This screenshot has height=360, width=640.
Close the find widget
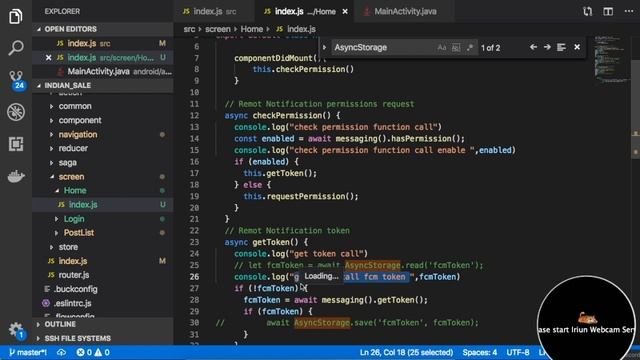[577, 47]
